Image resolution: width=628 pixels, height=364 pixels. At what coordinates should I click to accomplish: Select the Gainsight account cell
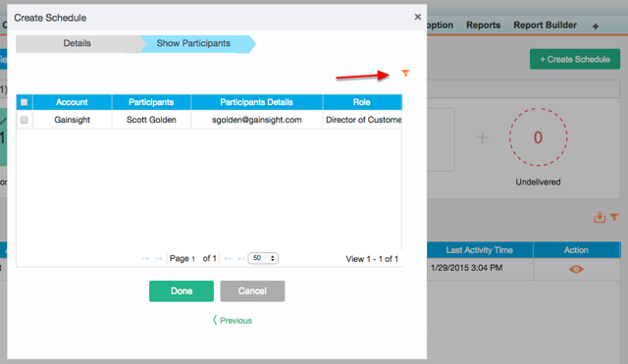tap(72, 120)
